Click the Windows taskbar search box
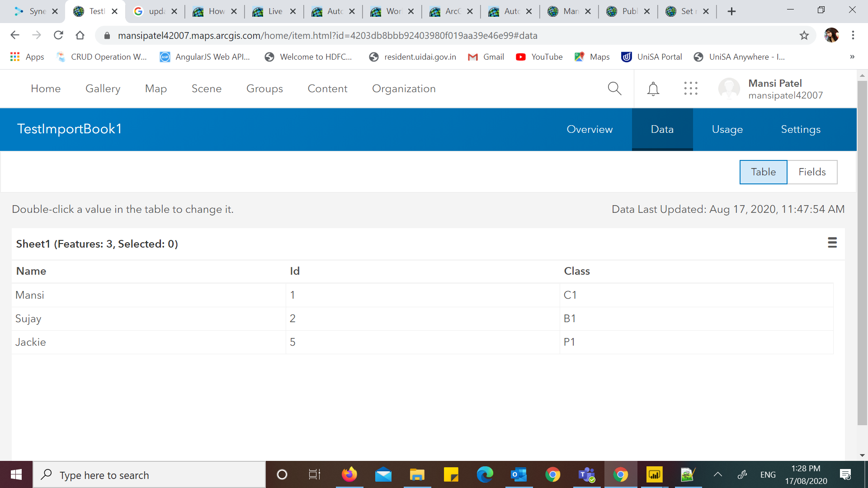The height and width of the screenshot is (488, 868). click(149, 474)
